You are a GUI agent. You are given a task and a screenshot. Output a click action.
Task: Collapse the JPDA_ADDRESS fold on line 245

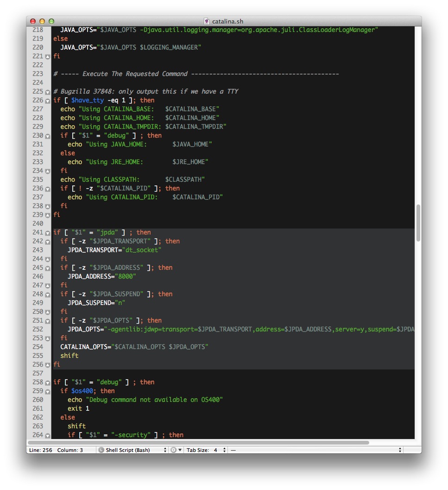(x=47, y=268)
